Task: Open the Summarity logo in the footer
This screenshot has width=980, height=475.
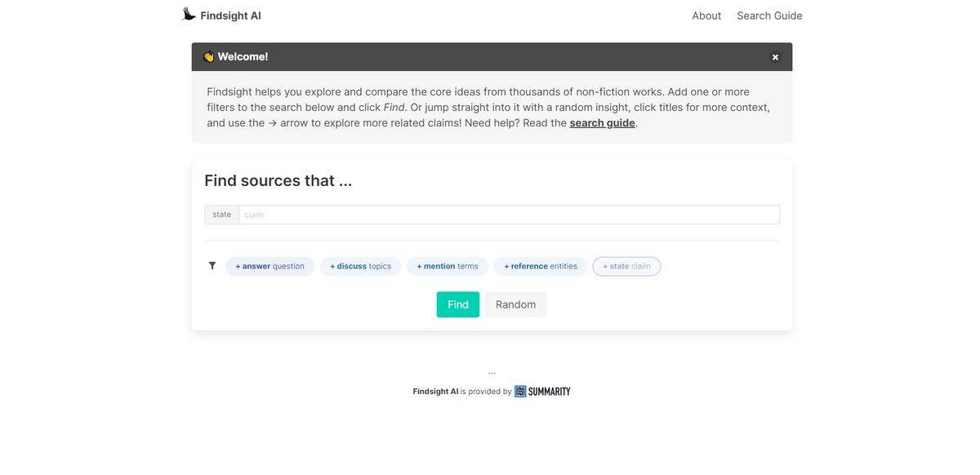Action: point(542,392)
